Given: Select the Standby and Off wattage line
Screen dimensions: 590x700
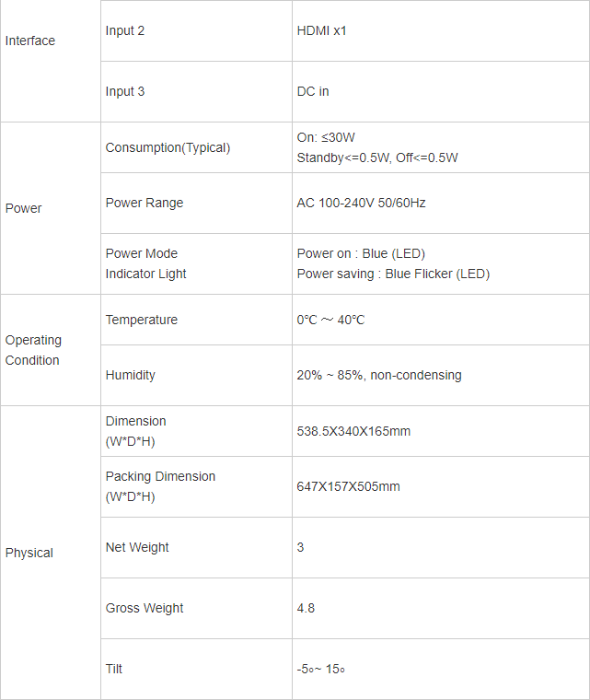Looking at the screenshot, I should (x=376, y=157).
